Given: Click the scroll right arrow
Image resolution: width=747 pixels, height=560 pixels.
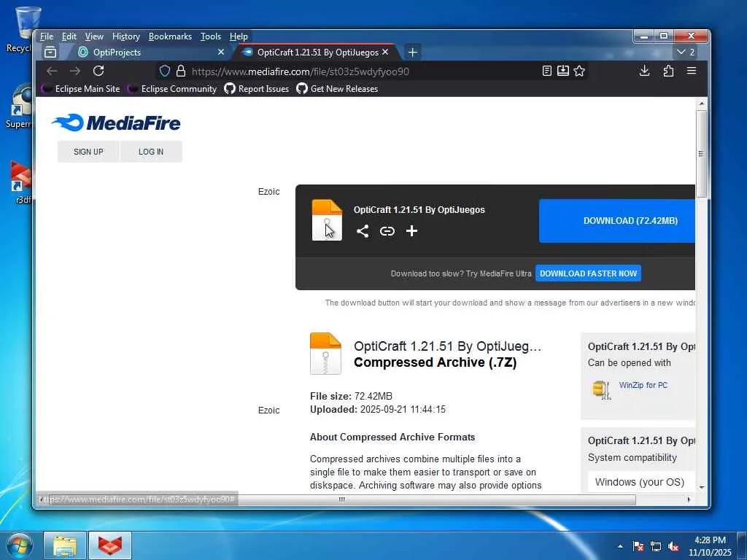Looking at the screenshot, I should [x=689, y=499].
